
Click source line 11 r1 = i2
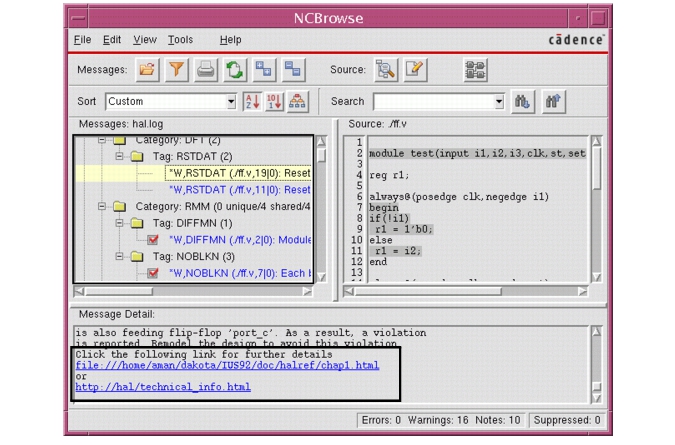tap(395, 250)
